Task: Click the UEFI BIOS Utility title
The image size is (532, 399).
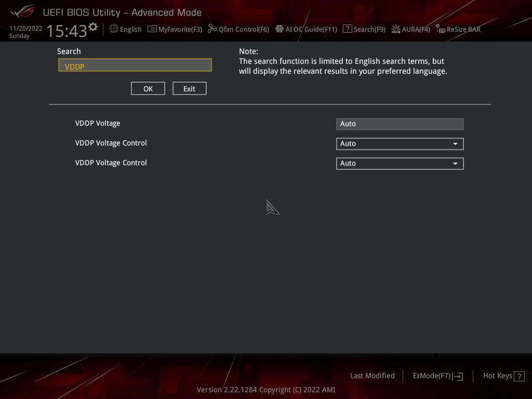Action: (122, 12)
